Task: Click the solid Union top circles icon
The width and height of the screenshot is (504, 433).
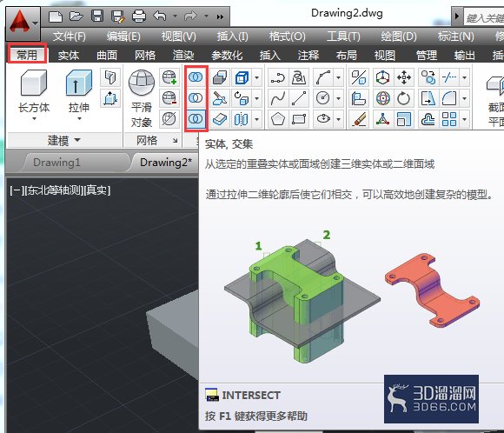Action: [196, 77]
